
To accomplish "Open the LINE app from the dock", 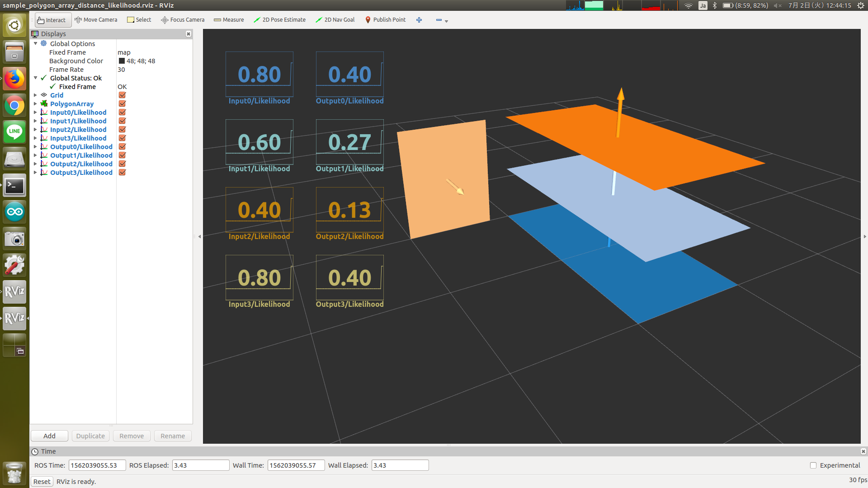I will pyautogui.click(x=14, y=132).
